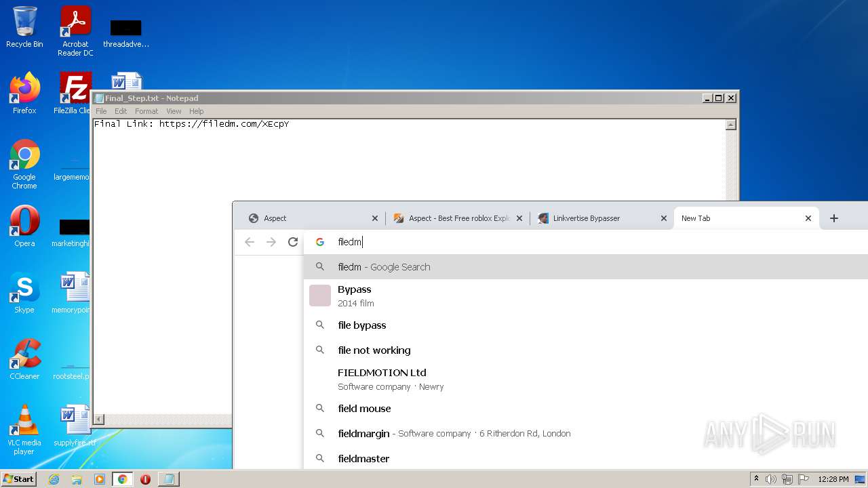
Task: Open the Notepad Format menu
Action: [x=146, y=111]
